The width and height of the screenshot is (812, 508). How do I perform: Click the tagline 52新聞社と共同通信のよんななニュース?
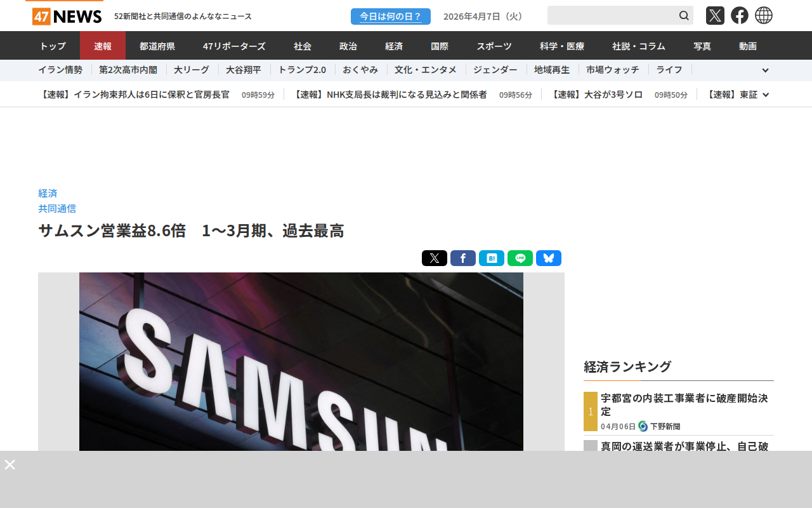pyautogui.click(x=183, y=17)
